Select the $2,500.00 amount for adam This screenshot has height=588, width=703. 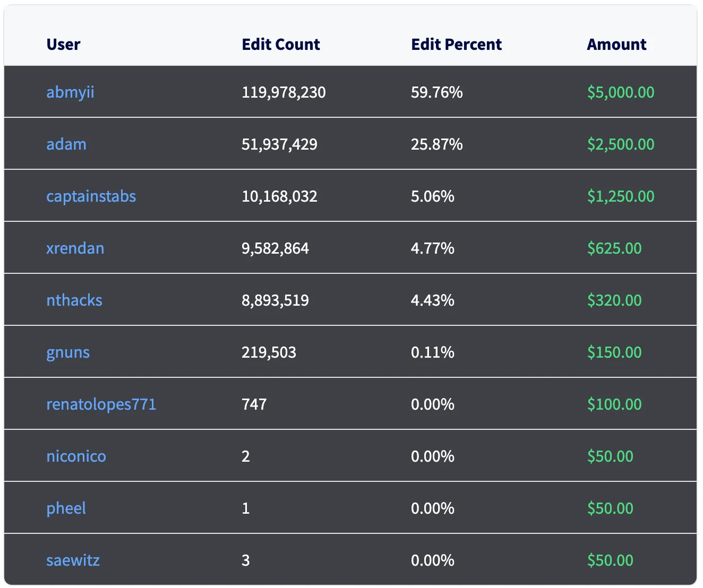[x=620, y=144]
